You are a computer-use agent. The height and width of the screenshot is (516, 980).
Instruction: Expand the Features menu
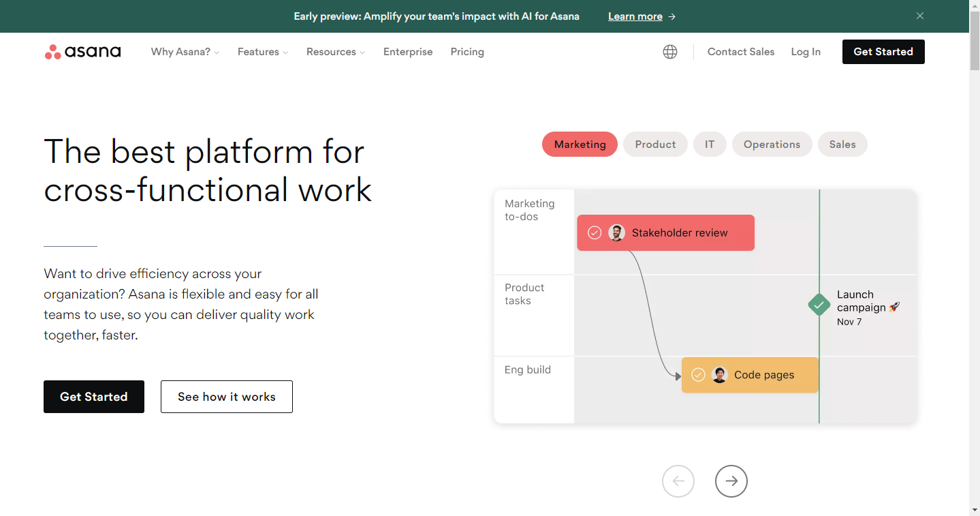click(263, 52)
